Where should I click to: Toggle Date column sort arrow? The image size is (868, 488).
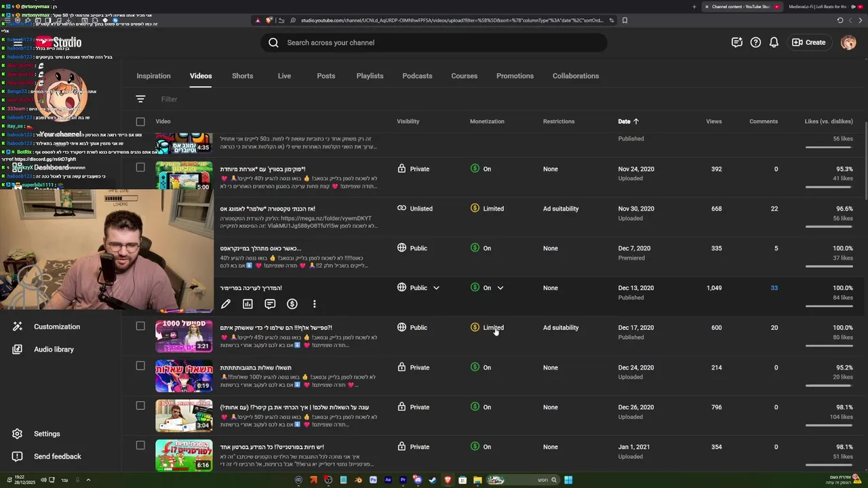[x=636, y=121]
